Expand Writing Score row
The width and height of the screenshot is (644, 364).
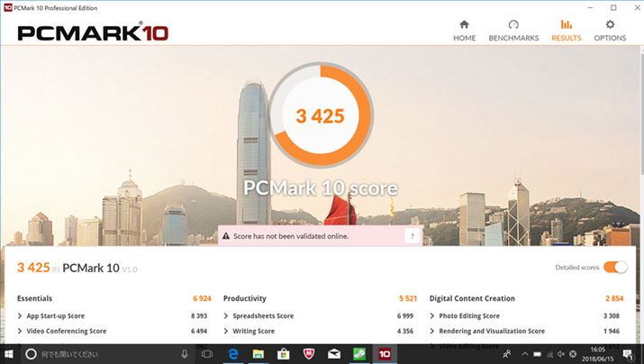[226, 332]
